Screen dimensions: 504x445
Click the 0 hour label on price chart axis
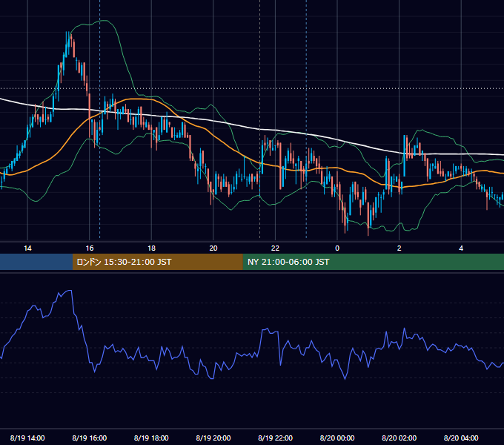point(337,248)
